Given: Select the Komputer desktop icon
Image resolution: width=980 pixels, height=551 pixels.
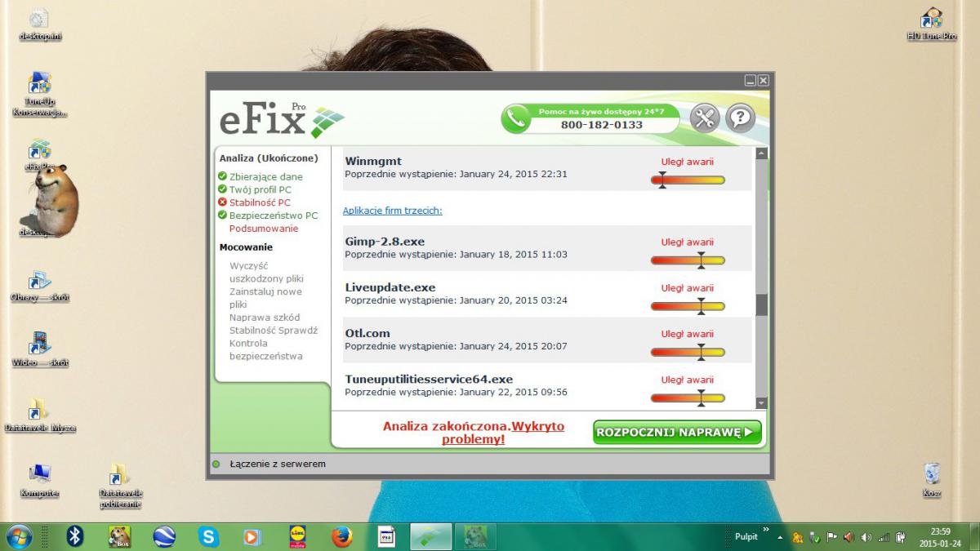Looking at the screenshot, I should tap(39, 481).
